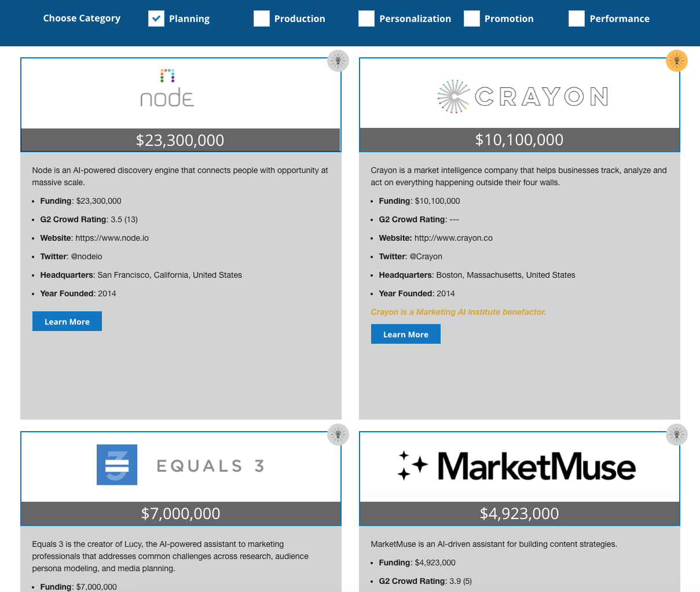Check the Promotion category checkbox
700x592 pixels.
tap(472, 19)
